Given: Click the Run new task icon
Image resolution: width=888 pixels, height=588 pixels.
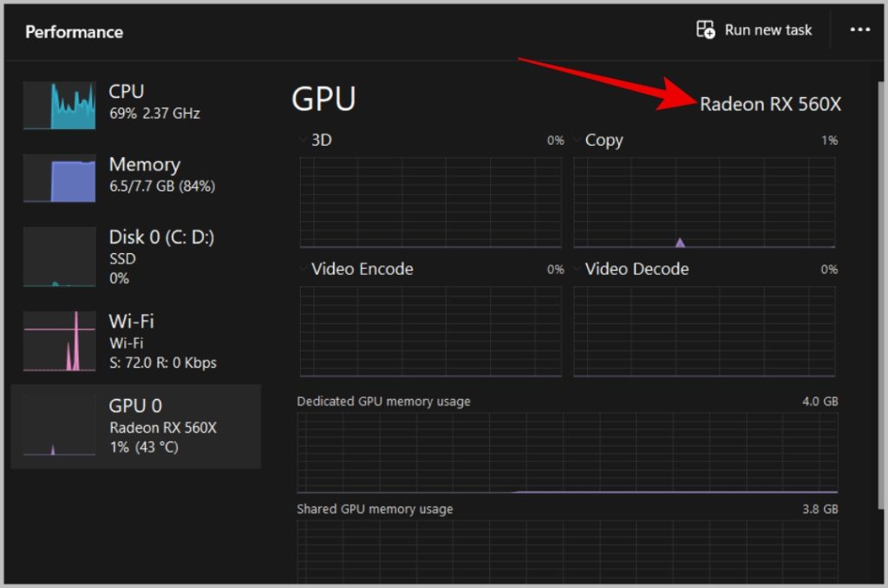Looking at the screenshot, I should tap(707, 30).
